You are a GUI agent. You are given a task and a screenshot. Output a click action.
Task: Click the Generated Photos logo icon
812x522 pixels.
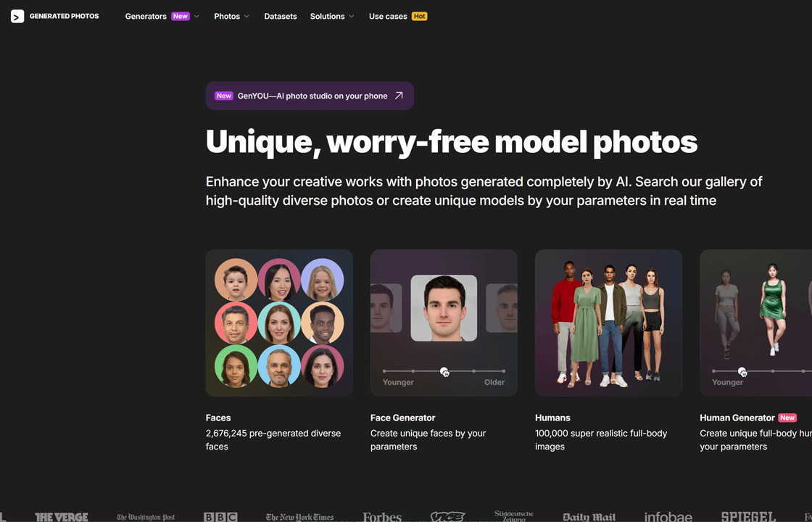17,17
